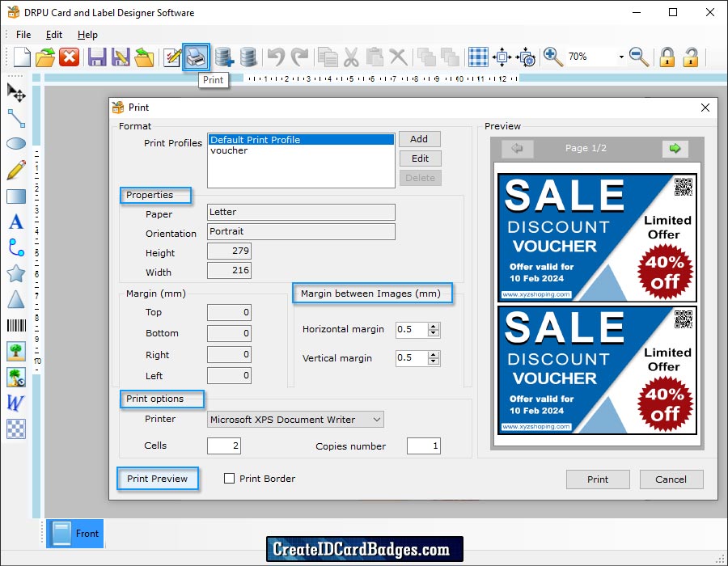The width and height of the screenshot is (728, 566).
Task: Click the Delete X icon
Action: [x=398, y=57]
